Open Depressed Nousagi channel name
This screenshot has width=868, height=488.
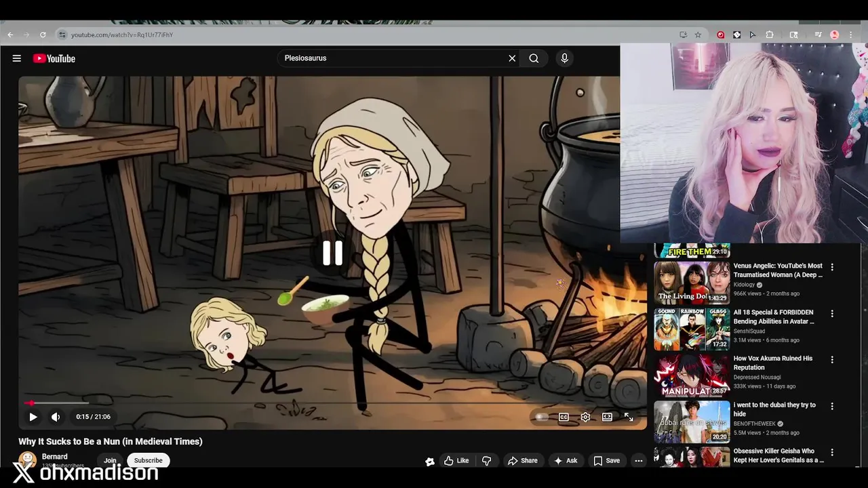[757, 377]
